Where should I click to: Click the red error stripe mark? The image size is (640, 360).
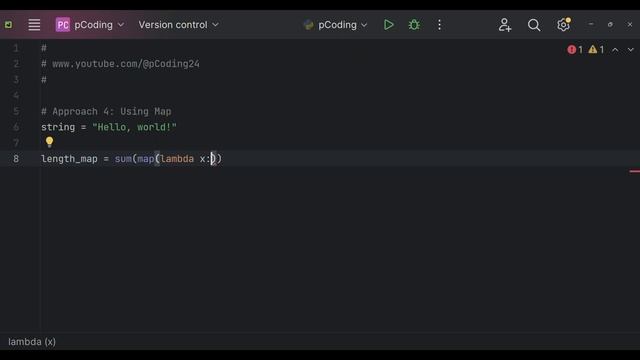point(634,171)
